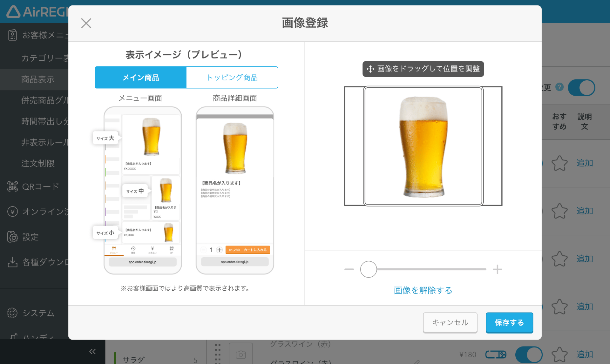Click the blue help question icon
The height and width of the screenshot is (364, 610).
tap(559, 87)
